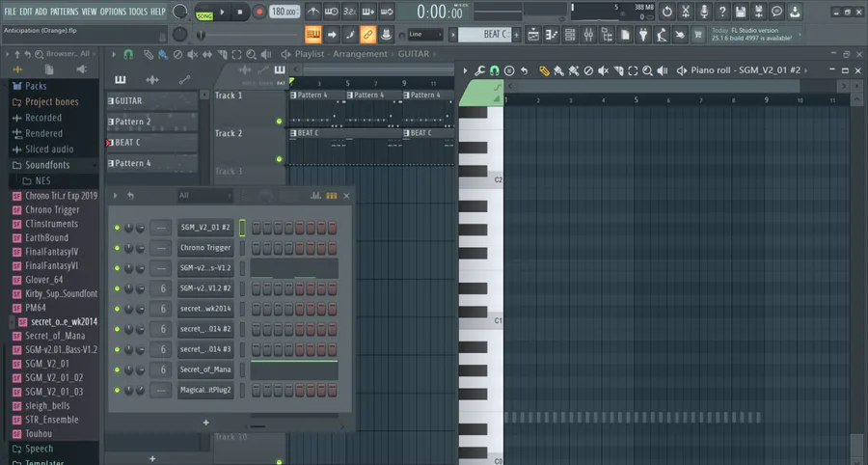Open the Line snap dropdown

tap(425, 35)
